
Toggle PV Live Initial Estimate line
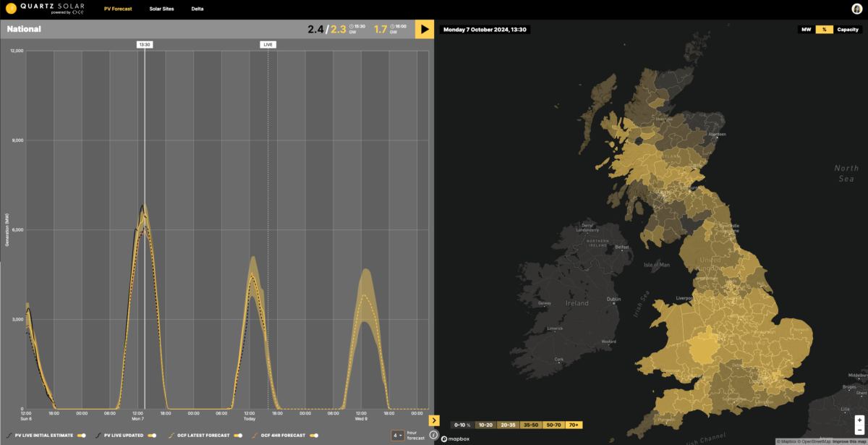tap(82, 436)
